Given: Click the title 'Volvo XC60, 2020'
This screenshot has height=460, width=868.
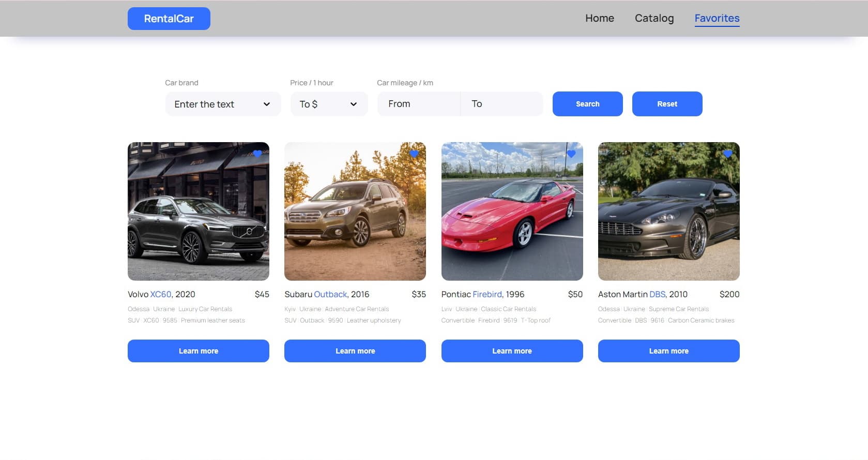Looking at the screenshot, I should click(161, 294).
